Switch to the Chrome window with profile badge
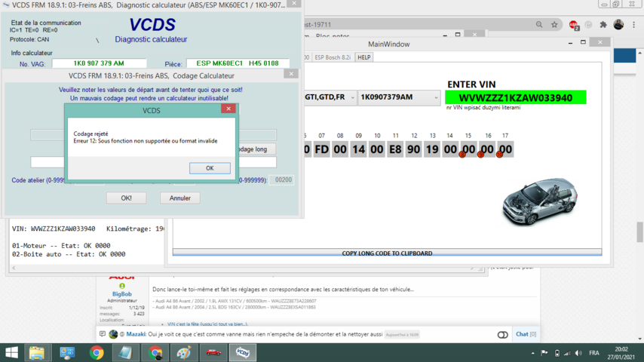This screenshot has width=644, height=362. click(x=155, y=352)
